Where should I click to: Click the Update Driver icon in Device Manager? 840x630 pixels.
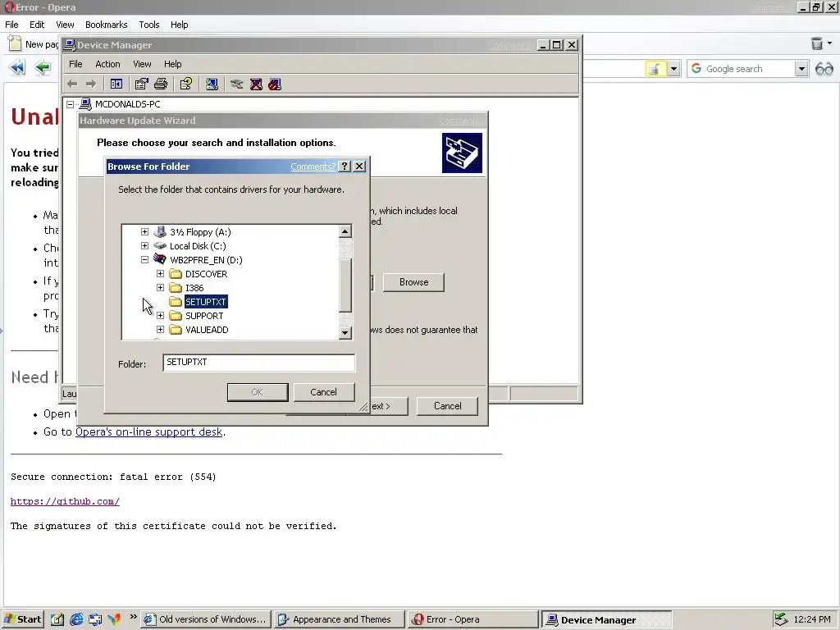pos(237,84)
